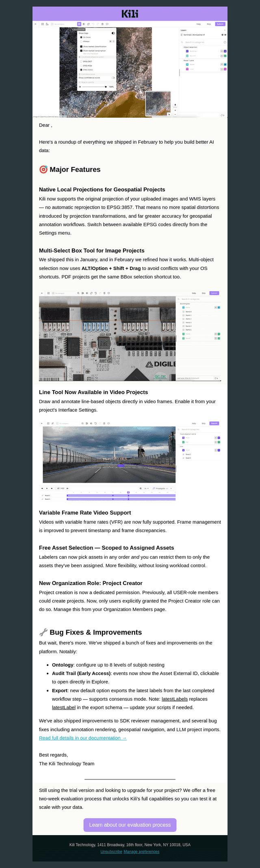Image resolution: width=260 pixels, height=868 pixels.
Task: Click the minimap thumbnail on satellite map
Action: pyautogui.click(x=158, y=104)
